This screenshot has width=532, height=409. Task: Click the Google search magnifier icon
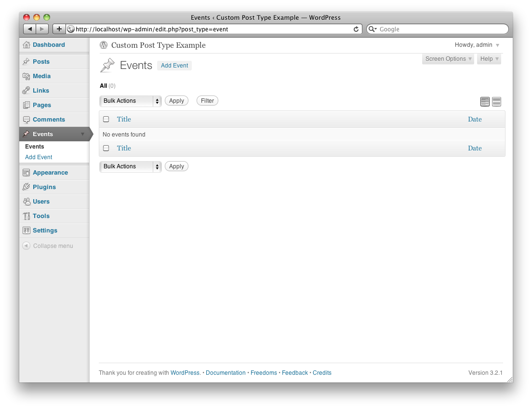point(372,29)
